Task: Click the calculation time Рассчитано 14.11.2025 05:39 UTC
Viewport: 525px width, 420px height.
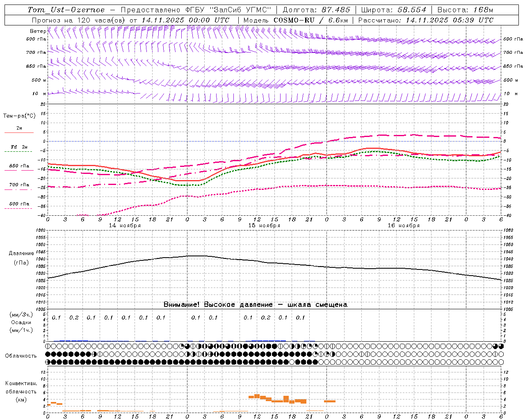Action: coord(426,20)
